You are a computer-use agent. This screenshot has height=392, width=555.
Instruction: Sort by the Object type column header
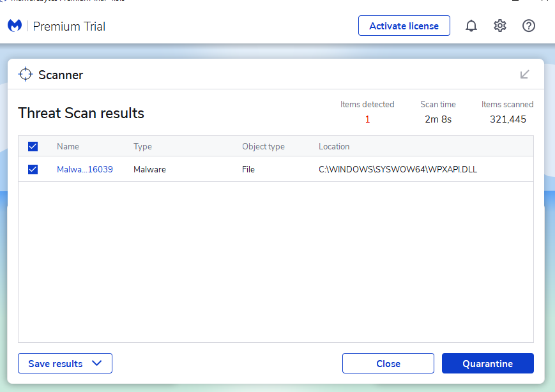tap(263, 146)
